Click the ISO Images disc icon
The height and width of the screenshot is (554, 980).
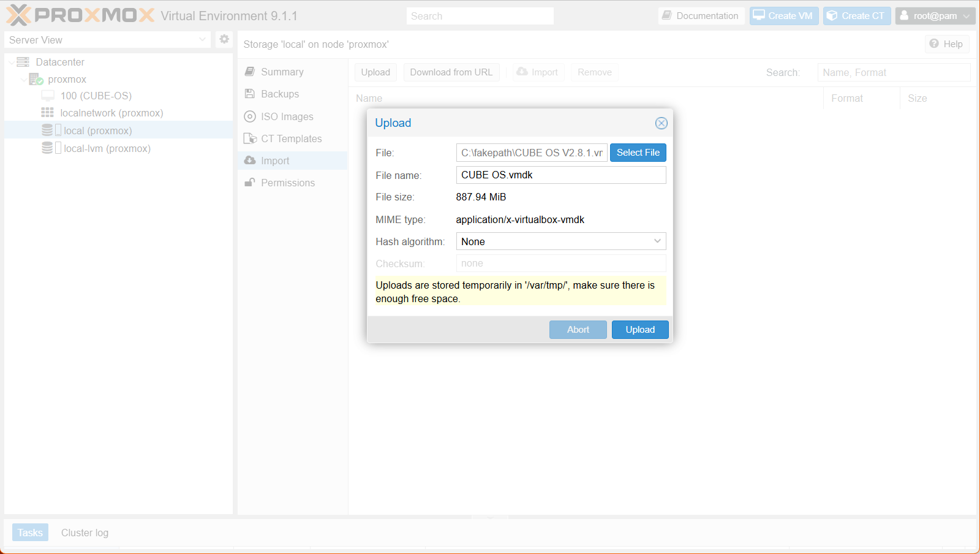(x=250, y=116)
